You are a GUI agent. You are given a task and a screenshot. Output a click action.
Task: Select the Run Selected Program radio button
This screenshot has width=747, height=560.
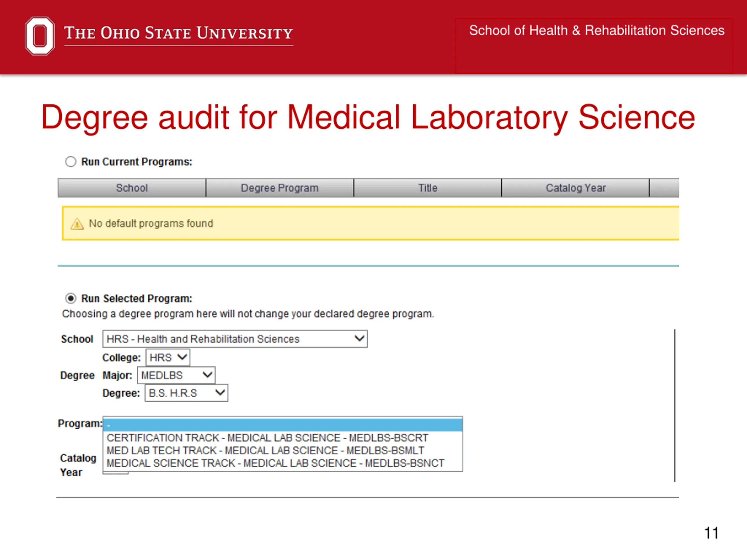[71, 298]
